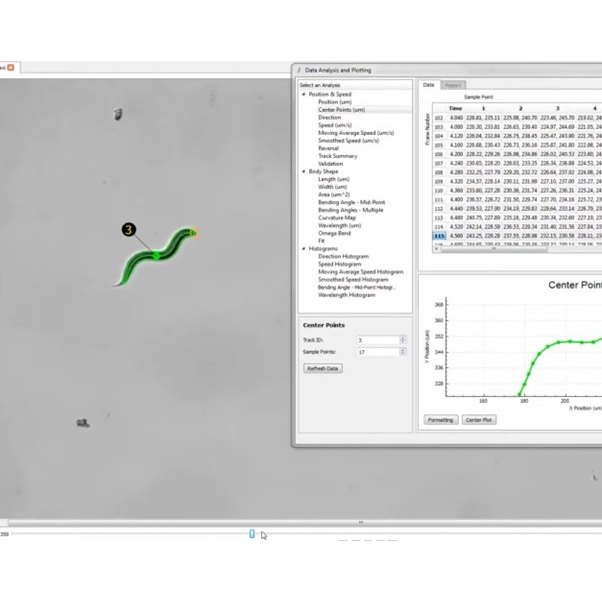602x600 pixels.
Task: Select Position (um) analysis
Action: click(x=335, y=102)
